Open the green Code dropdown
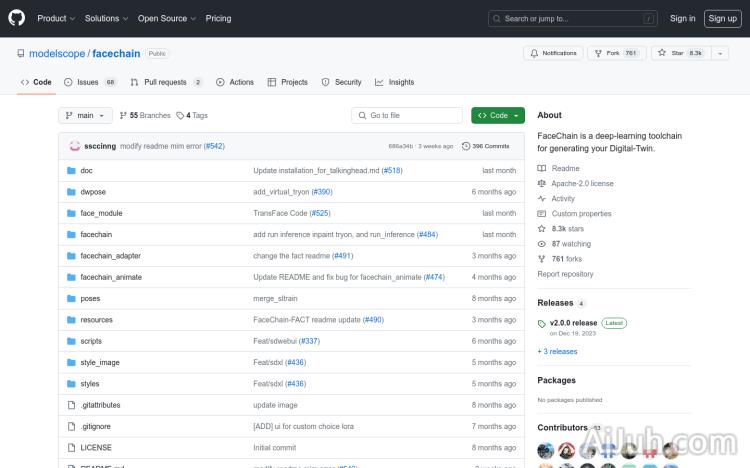The height and width of the screenshot is (468, 750). (497, 115)
